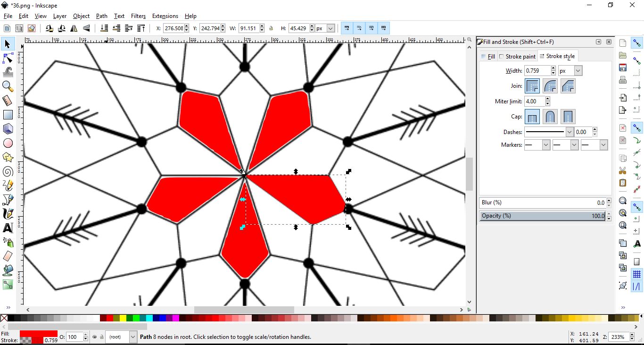Select the Node edit tool
644x345 pixels.
[x=8, y=58]
